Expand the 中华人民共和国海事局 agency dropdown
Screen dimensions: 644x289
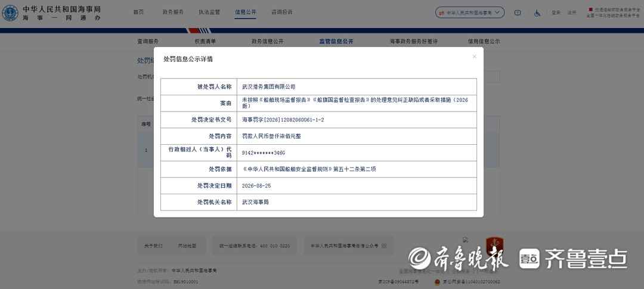[x=470, y=13]
